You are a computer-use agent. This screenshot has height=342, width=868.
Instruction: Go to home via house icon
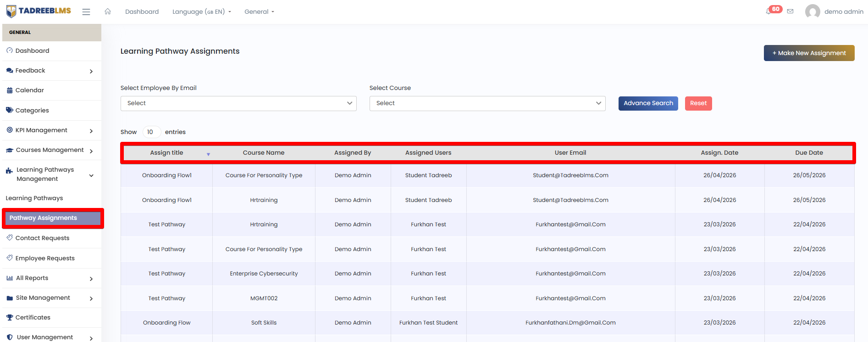(108, 11)
